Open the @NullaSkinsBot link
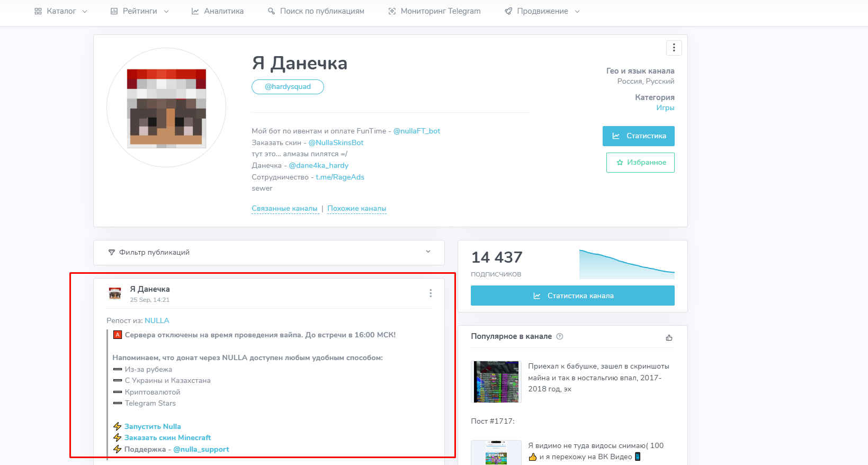This screenshot has width=868, height=465. click(x=336, y=142)
